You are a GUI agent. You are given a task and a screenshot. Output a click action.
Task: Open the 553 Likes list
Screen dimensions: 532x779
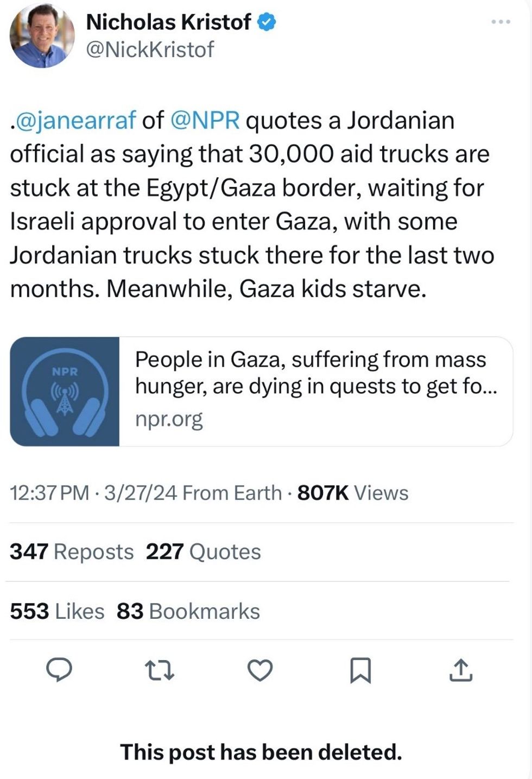pos(57,611)
